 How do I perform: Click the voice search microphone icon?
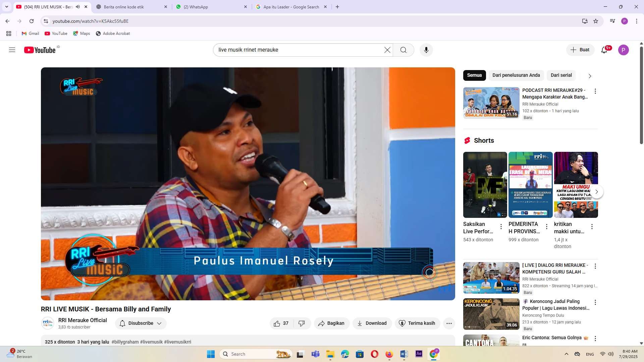(x=426, y=50)
